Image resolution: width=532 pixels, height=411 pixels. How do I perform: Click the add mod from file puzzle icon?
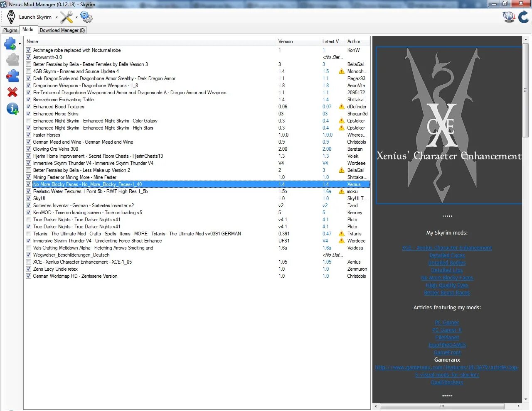[x=10, y=44]
